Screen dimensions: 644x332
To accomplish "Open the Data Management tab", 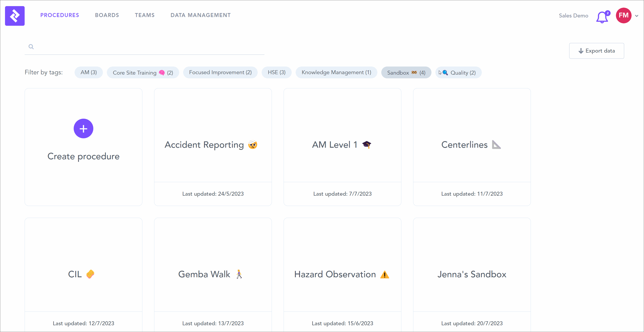I will click(x=201, y=15).
